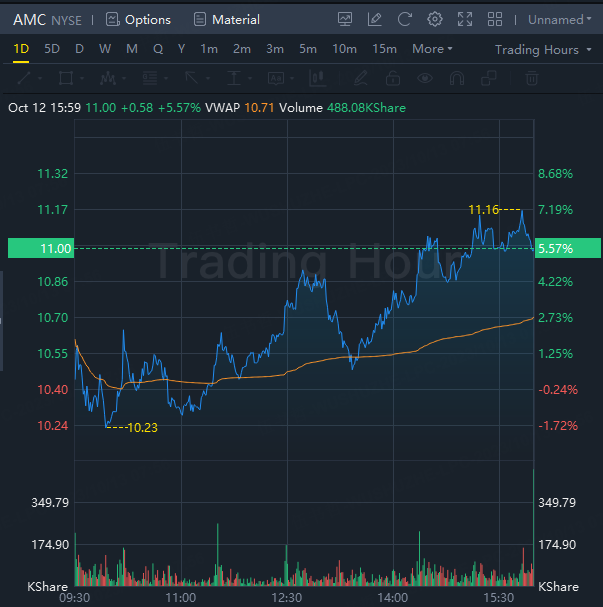
Task: Open chart settings gear
Action: click(434, 19)
